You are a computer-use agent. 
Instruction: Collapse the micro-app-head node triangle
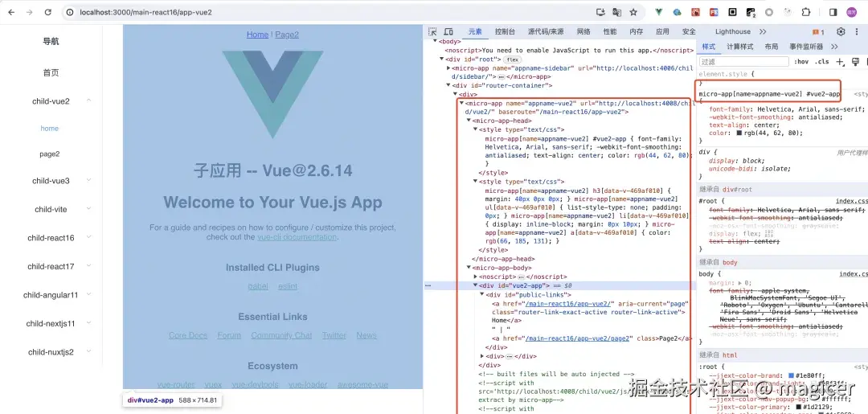click(x=468, y=121)
